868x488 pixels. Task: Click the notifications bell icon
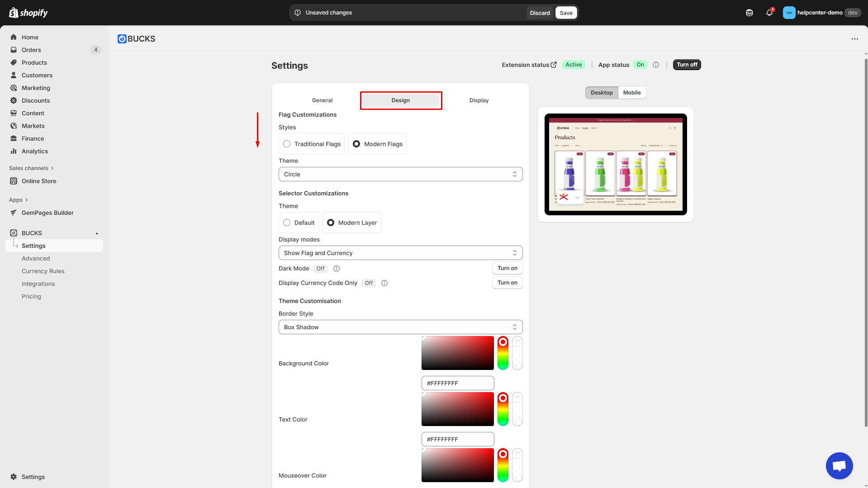[x=769, y=13]
